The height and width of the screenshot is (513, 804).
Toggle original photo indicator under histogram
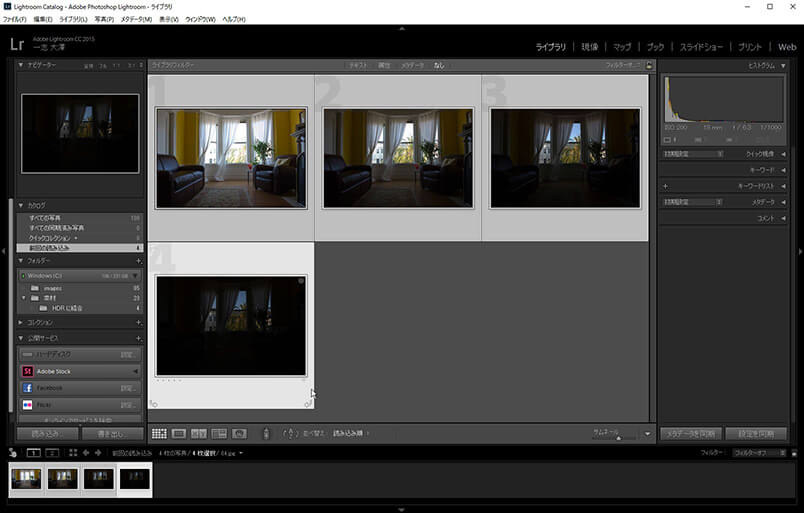(669, 140)
